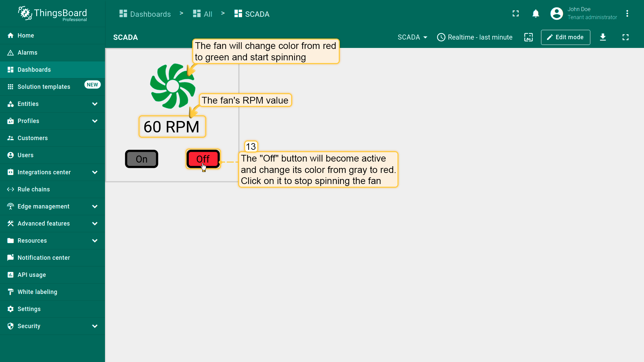
Task: Click the export dashboard download icon
Action: (603, 37)
